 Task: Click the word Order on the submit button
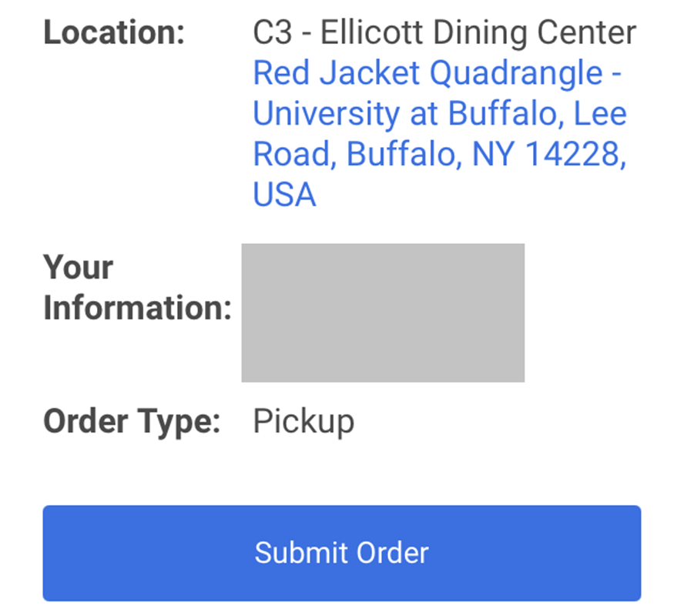point(393,553)
